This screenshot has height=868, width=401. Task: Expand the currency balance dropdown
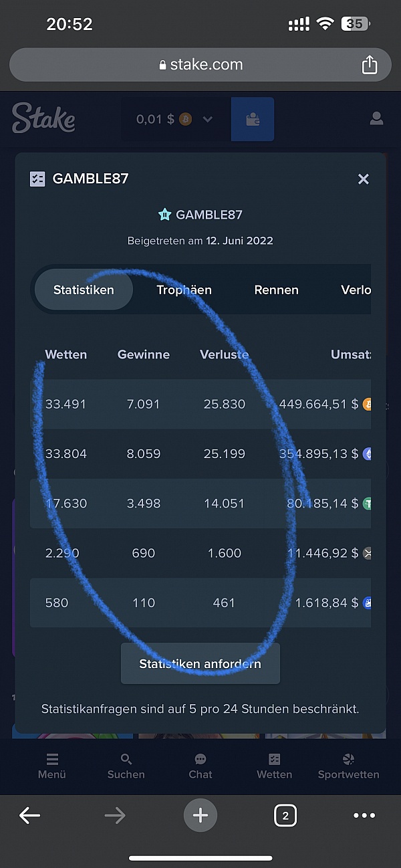(207, 118)
